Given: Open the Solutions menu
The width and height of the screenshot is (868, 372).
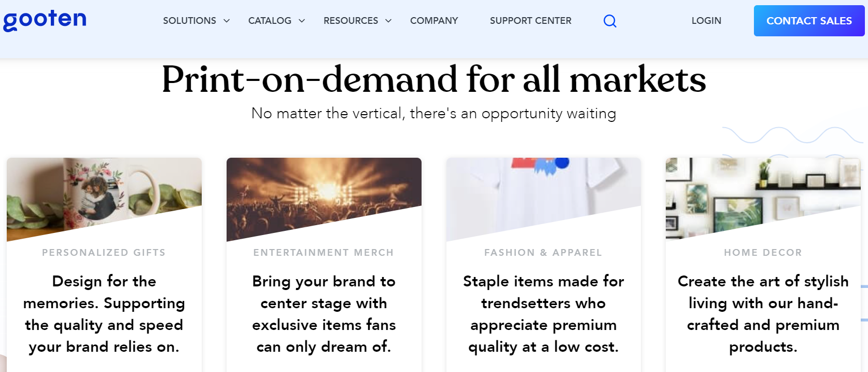Looking at the screenshot, I should pyautogui.click(x=190, y=21).
